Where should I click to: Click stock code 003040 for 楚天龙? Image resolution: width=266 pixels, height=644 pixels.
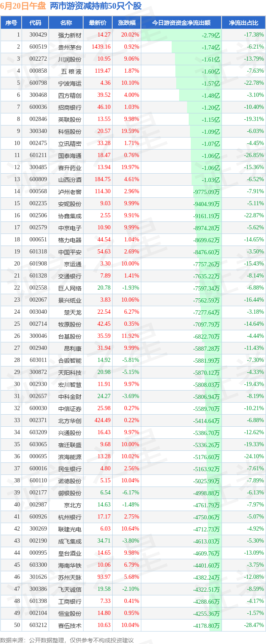point(38,312)
